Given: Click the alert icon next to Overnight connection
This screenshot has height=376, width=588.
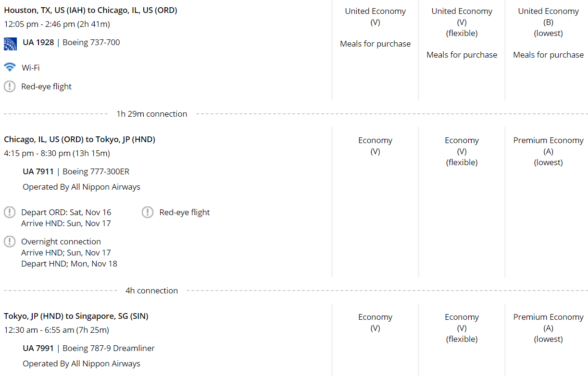Looking at the screenshot, I should coord(10,242).
